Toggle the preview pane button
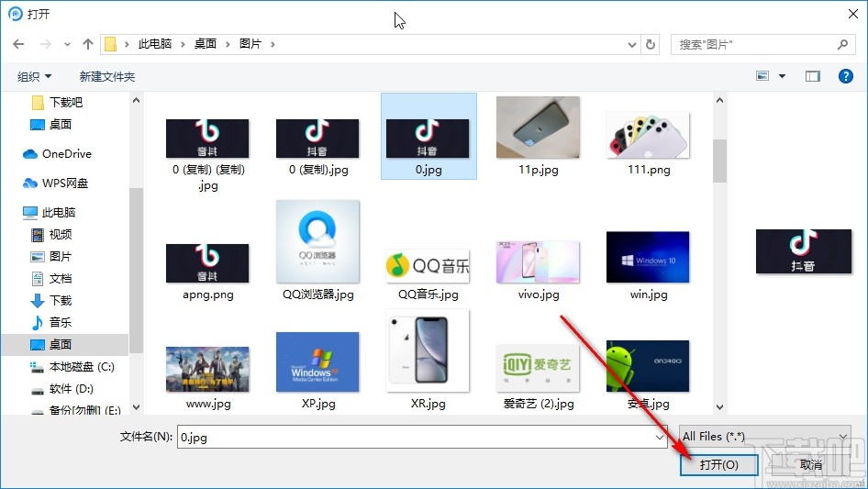The image size is (868, 489). 813,76
